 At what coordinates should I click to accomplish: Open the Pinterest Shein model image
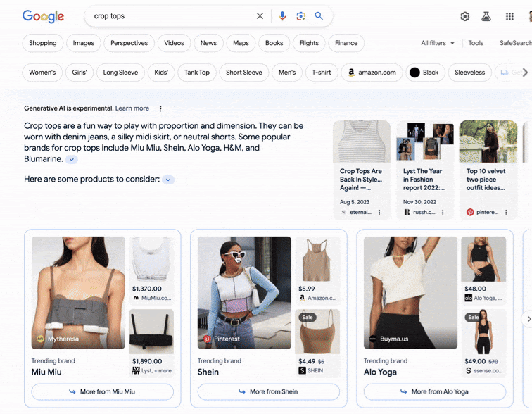click(244, 292)
